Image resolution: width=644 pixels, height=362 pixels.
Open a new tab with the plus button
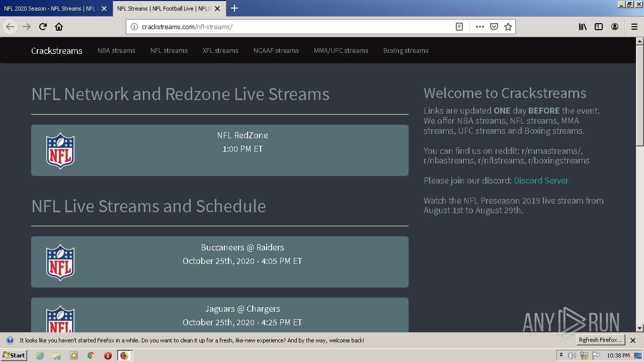[234, 8]
